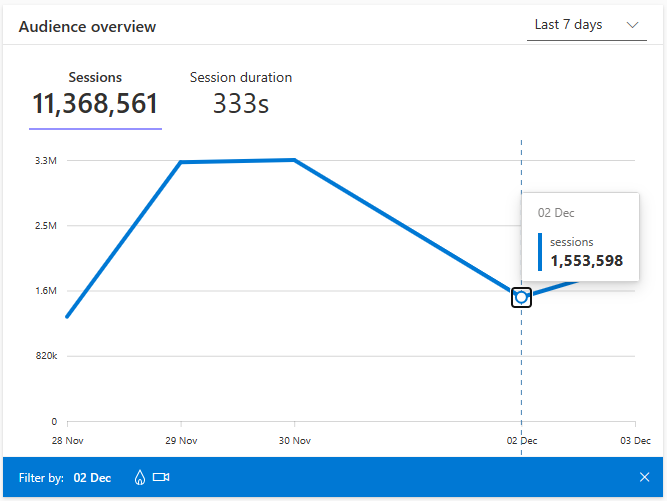The image size is (667, 501).
Task: Click the 02 Dec data point marker
Action: [521, 297]
